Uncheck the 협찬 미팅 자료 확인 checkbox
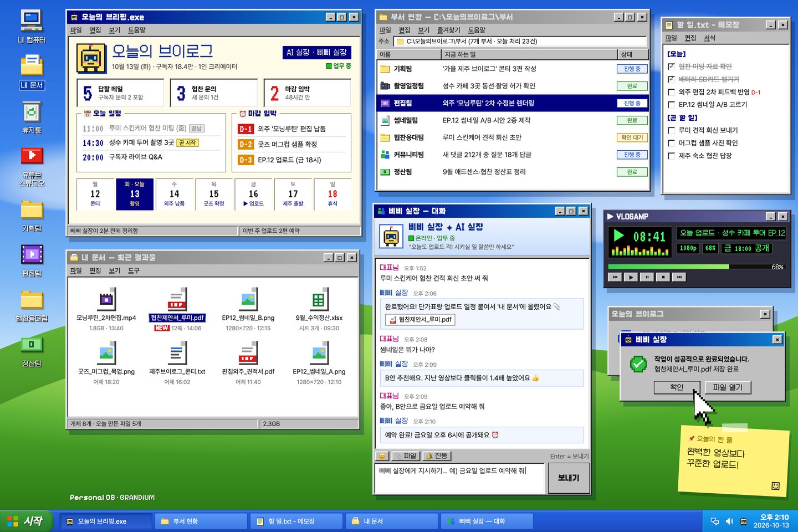Viewport: 798px width, 532px height. 671,66
